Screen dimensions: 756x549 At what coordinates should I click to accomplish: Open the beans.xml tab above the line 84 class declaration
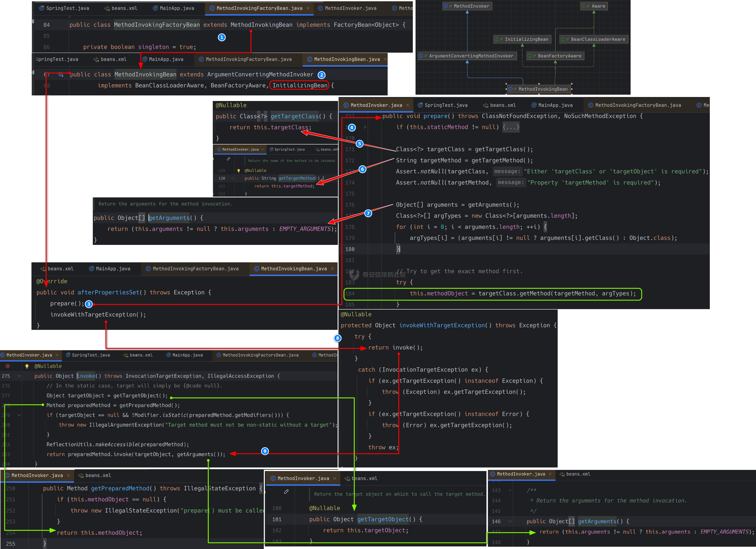121,8
